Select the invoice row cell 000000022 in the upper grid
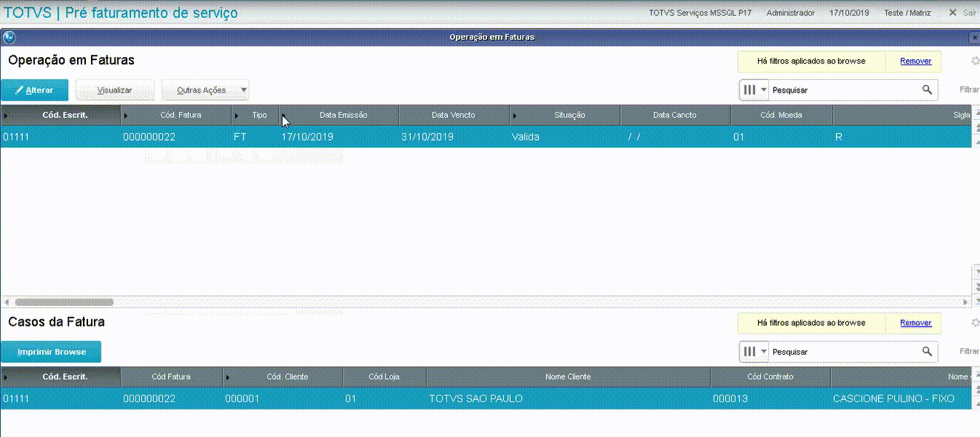980x437 pixels. (149, 137)
